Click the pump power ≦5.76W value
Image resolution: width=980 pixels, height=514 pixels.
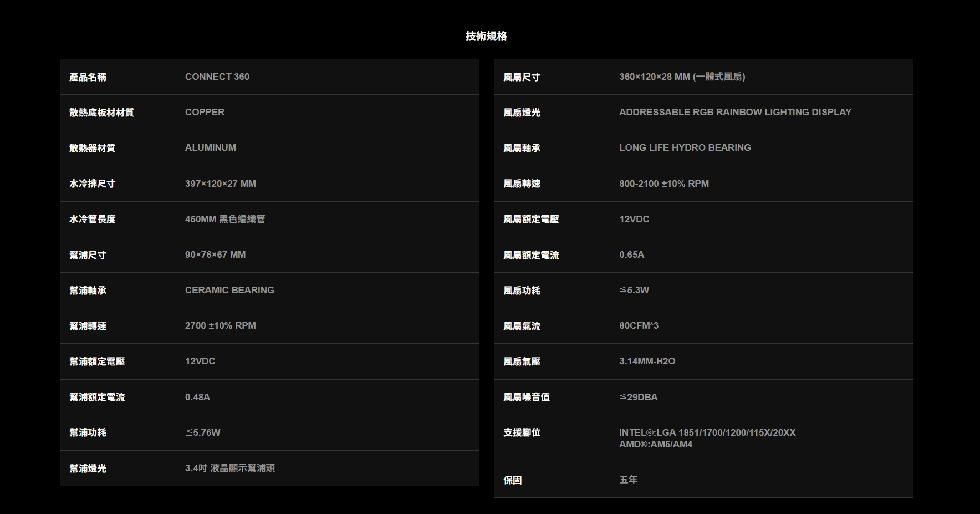202,432
